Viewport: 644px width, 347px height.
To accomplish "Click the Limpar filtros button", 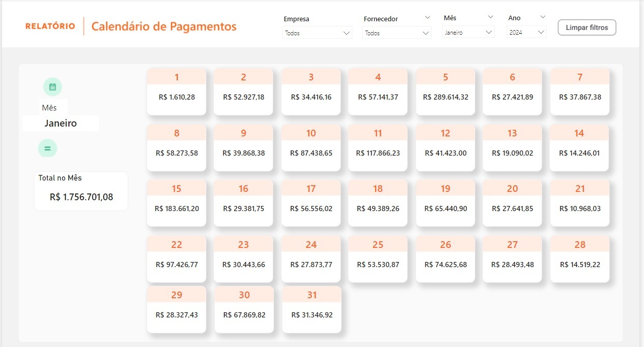I will pos(586,27).
